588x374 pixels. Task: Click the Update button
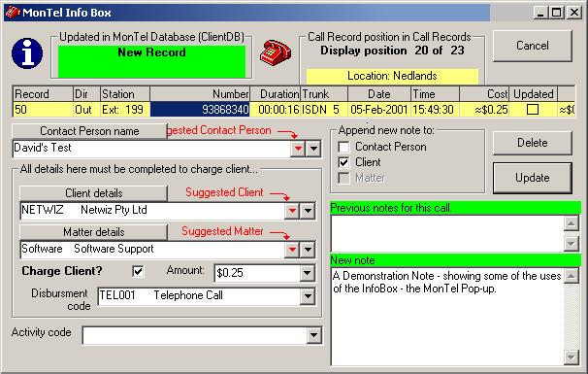pyautogui.click(x=533, y=178)
